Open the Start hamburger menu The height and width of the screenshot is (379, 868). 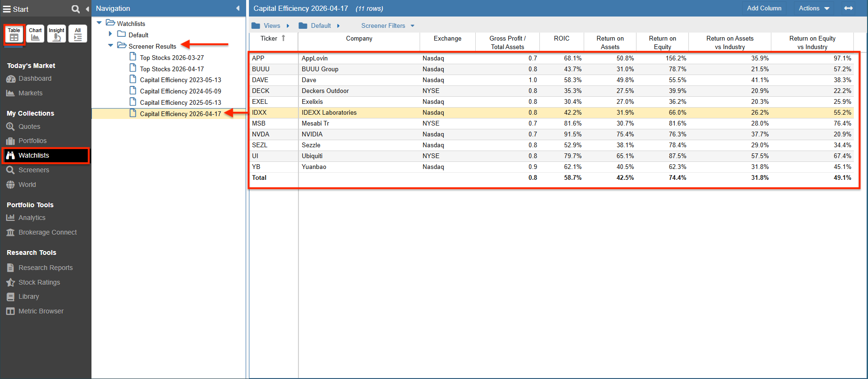[x=7, y=9]
